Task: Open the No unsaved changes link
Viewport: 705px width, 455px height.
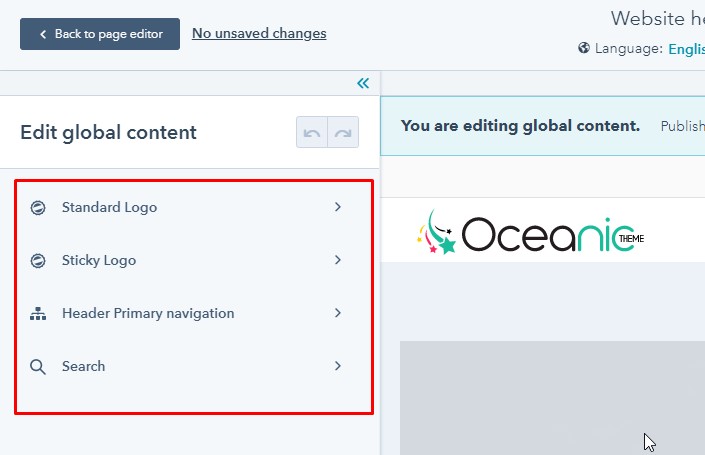Action: click(x=259, y=33)
